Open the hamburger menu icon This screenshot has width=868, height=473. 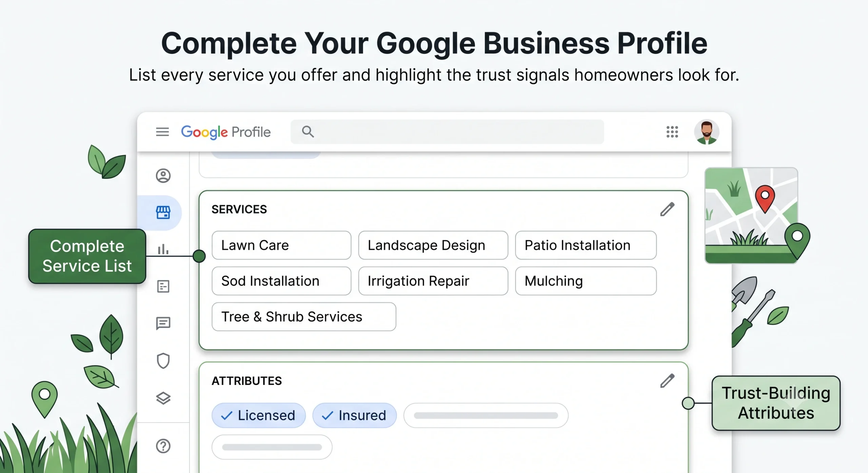[162, 132]
